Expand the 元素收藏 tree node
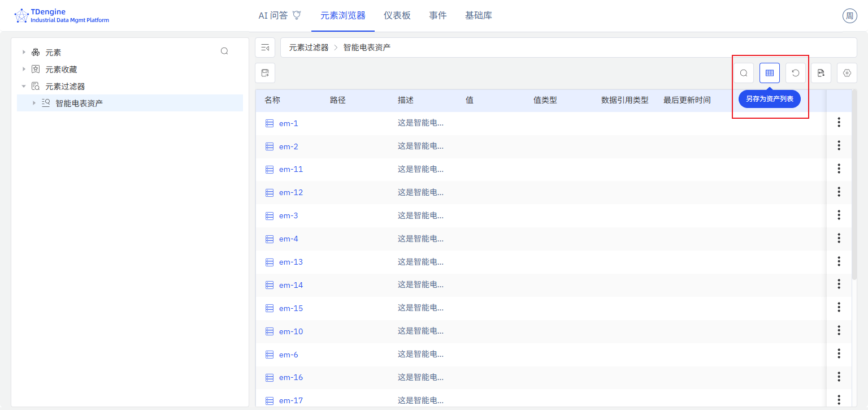This screenshot has width=868, height=410. coord(24,68)
